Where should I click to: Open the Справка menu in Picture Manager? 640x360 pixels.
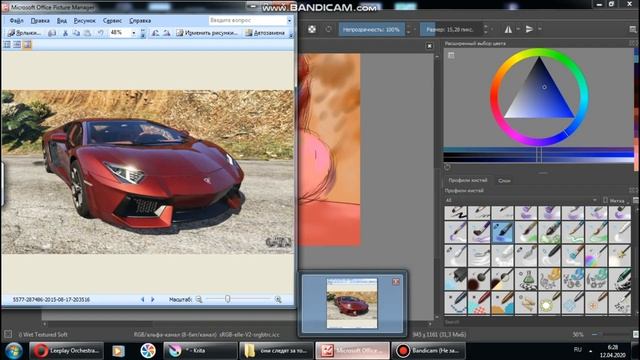(140, 20)
